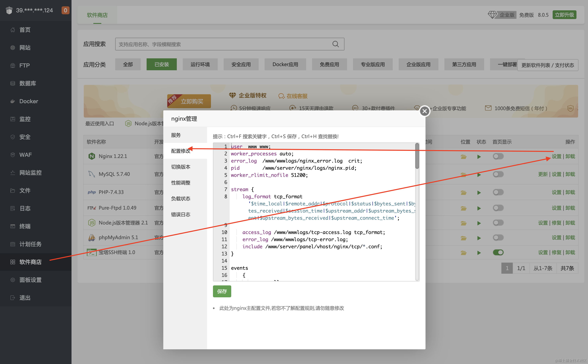Close the nginx管理 dialog

point(425,111)
